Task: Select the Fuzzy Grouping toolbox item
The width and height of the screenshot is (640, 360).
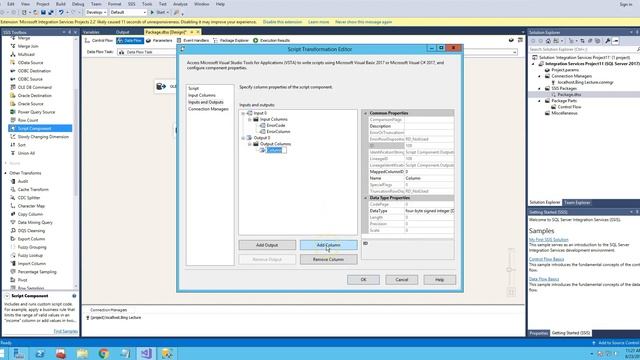Action: 32,247
